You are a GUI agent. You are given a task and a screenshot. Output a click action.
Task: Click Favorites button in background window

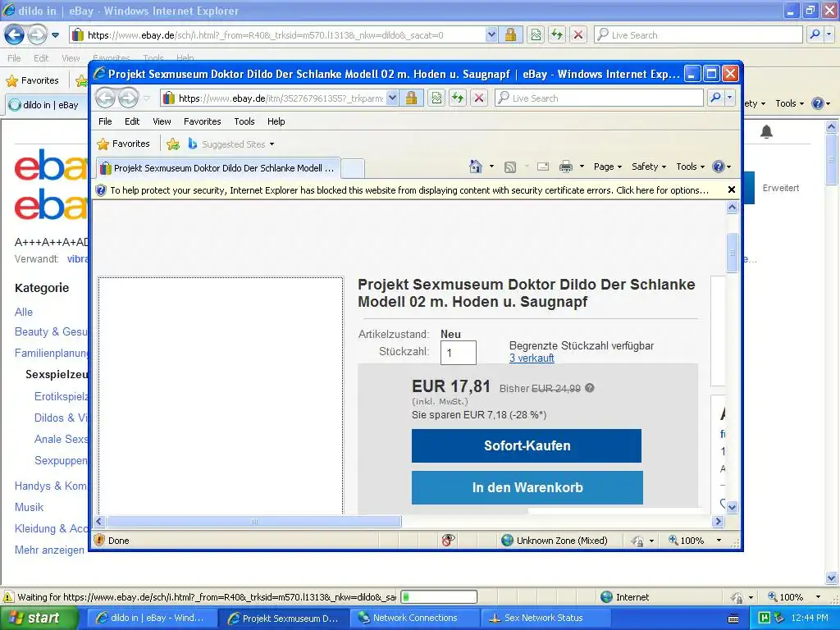click(x=33, y=80)
